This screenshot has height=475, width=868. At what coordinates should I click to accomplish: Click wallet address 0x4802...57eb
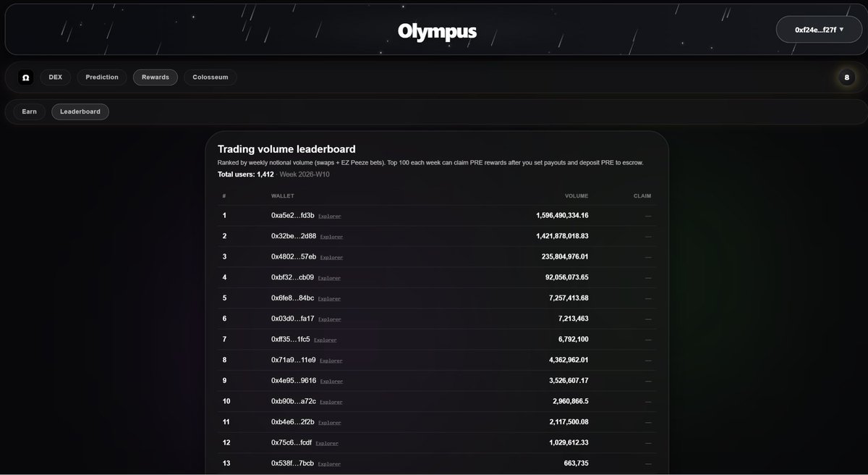[294, 256]
